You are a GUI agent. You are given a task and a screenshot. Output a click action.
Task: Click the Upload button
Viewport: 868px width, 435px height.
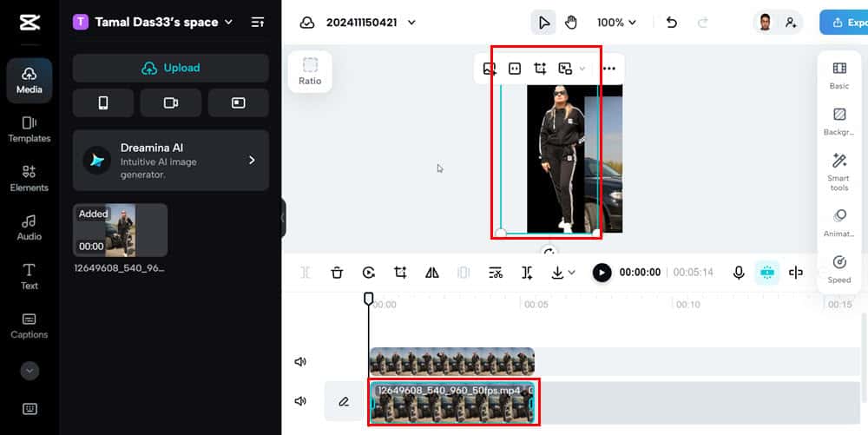click(x=170, y=68)
